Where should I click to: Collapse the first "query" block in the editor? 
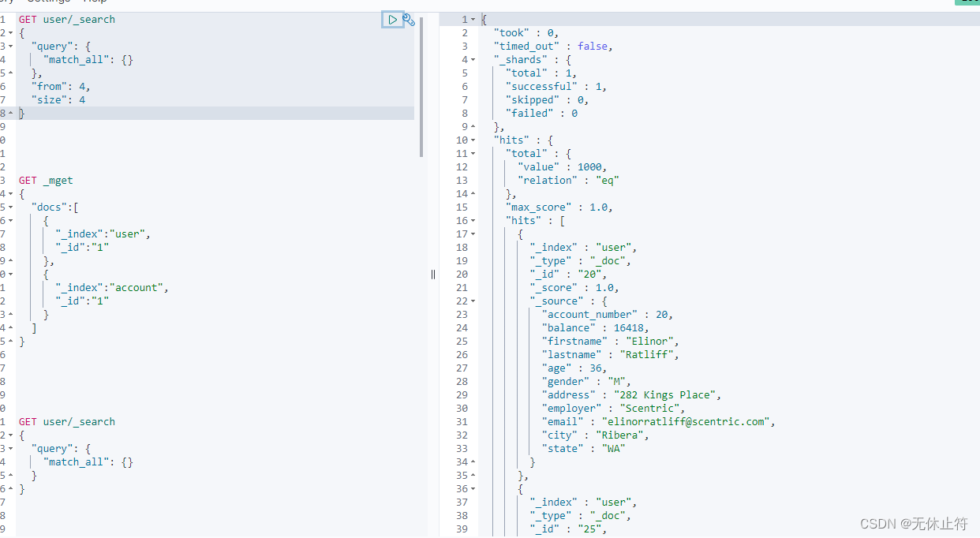tap(11, 47)
